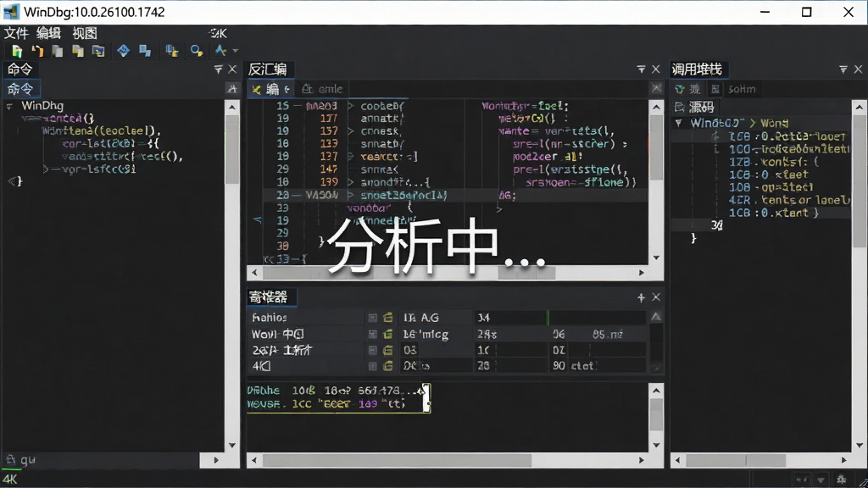The image size is (868, 488).
Task: Click the green new file toolbar icon
Action: click(17, 51)
